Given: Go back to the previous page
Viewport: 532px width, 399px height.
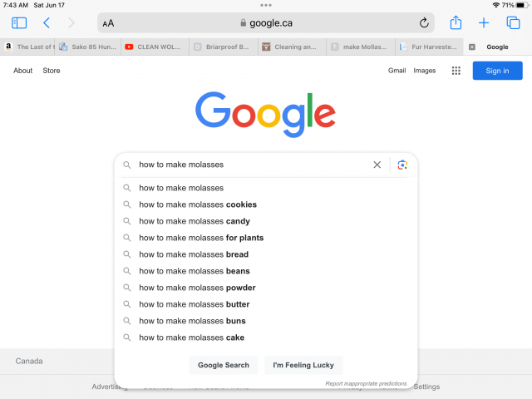Looking at the screenshot, I should (x=47, y=23).
